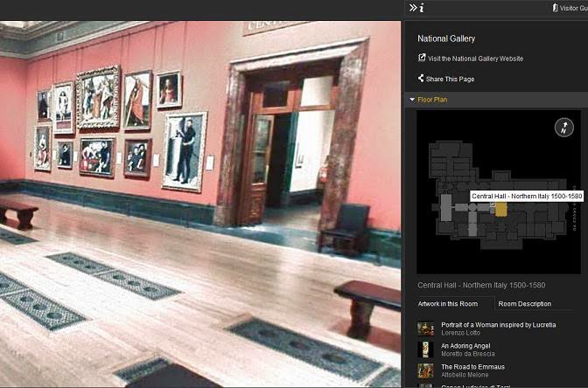Screen dimensions: 588x388
Task: Click the 'National Gallery' heading
Action: 446,38
